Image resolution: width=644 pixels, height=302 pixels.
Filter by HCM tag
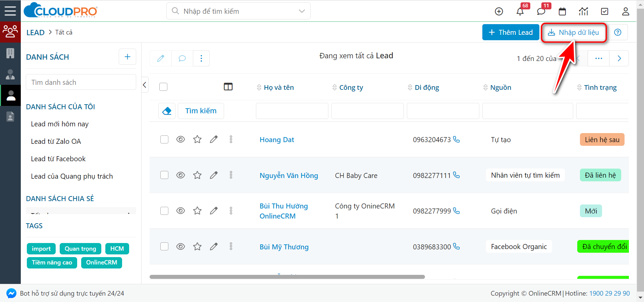117,249
